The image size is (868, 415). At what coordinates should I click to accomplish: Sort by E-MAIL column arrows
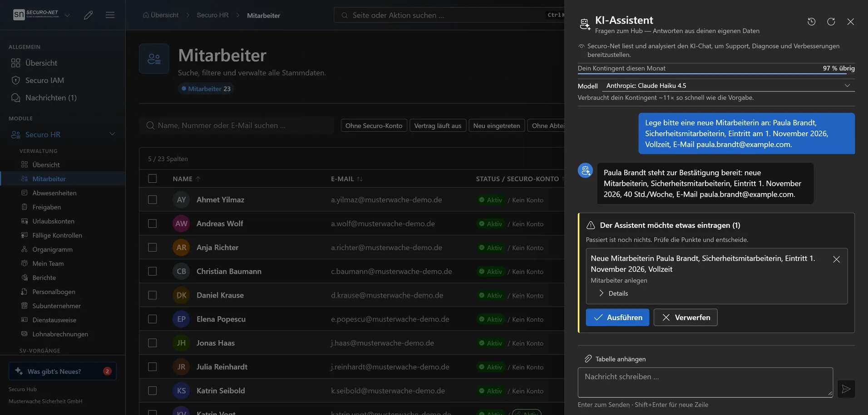point(360,179)
